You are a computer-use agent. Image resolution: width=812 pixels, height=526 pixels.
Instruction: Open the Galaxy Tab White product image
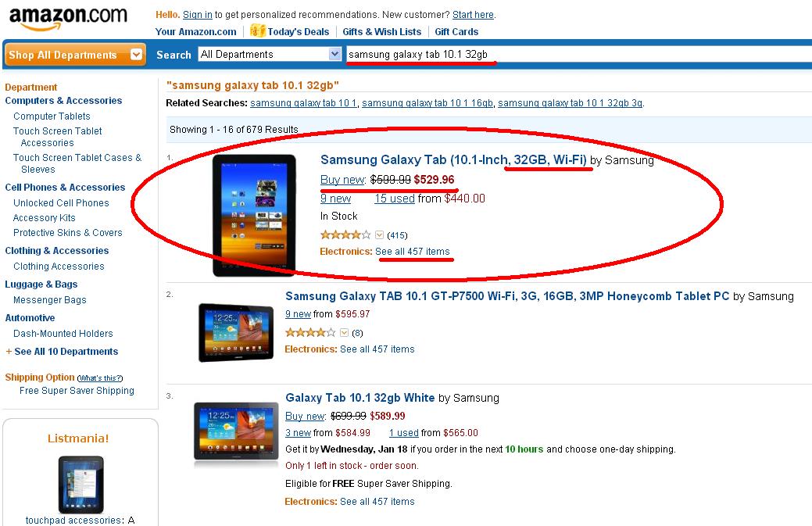[236, 431]
